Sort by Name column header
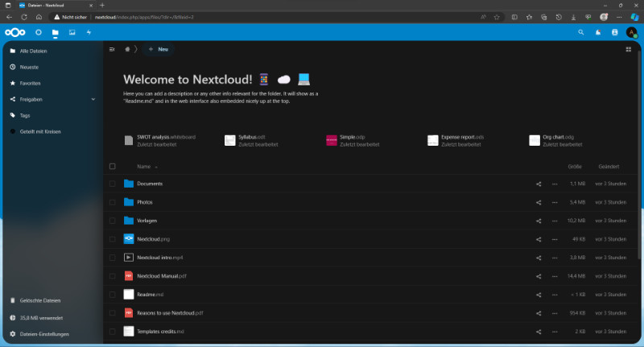This screenshot has height=347, width=644. (144, 167)
